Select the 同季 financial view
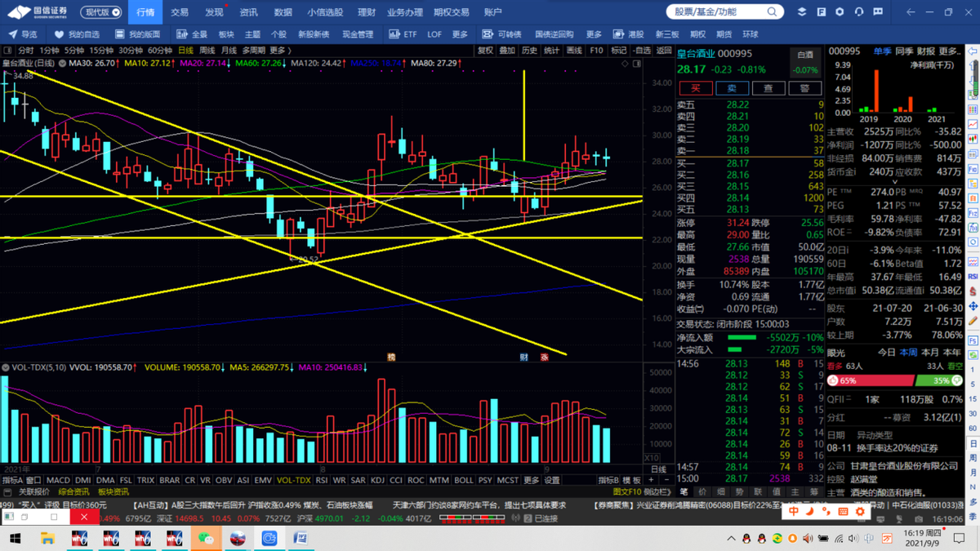Viewport: 980px width, 551px height. 904,51
